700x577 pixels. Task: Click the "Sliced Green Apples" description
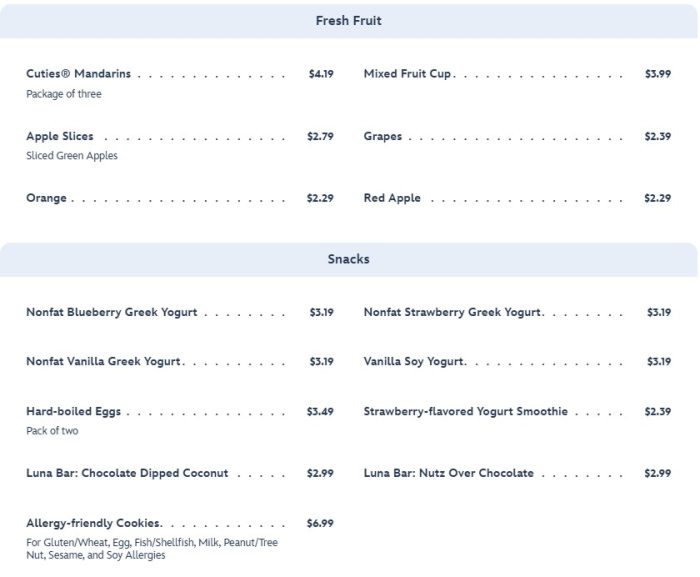tap(72, 156)
